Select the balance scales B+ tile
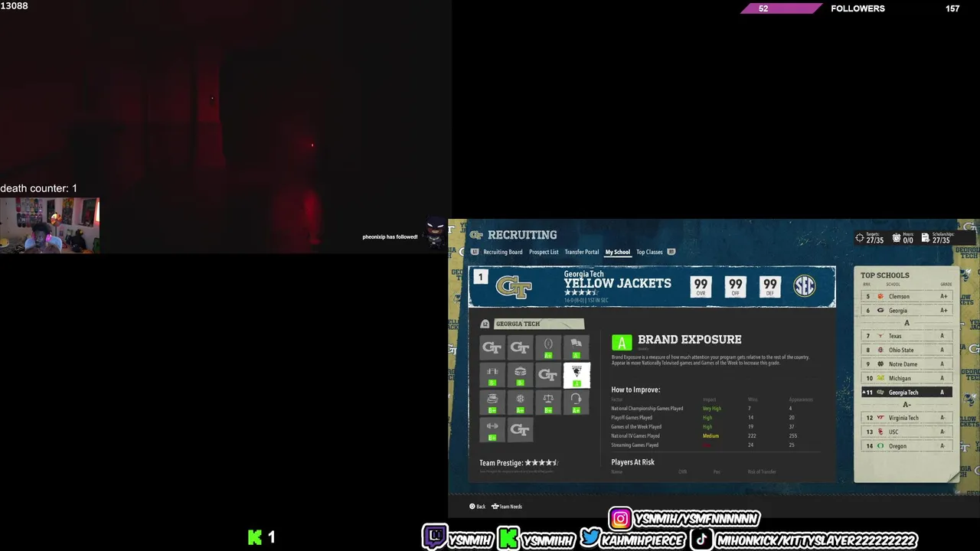This screenshot has width=980, height=551. (x=548, y=403)
